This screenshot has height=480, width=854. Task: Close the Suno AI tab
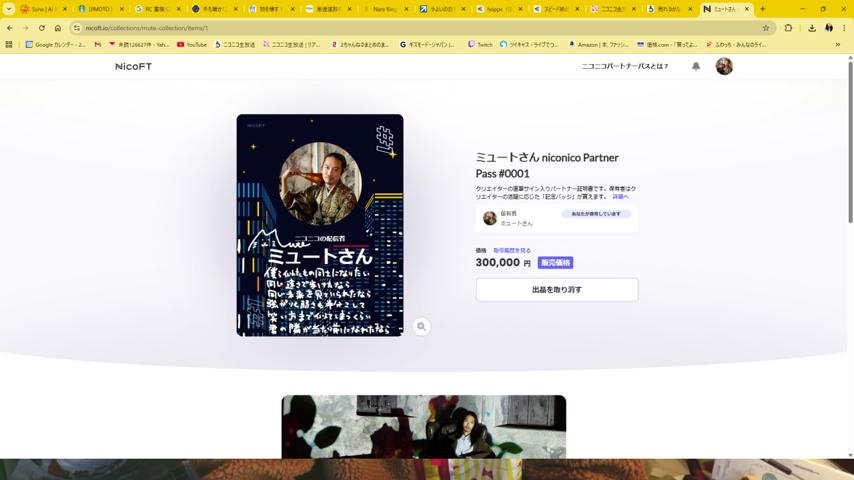point(64,9)
